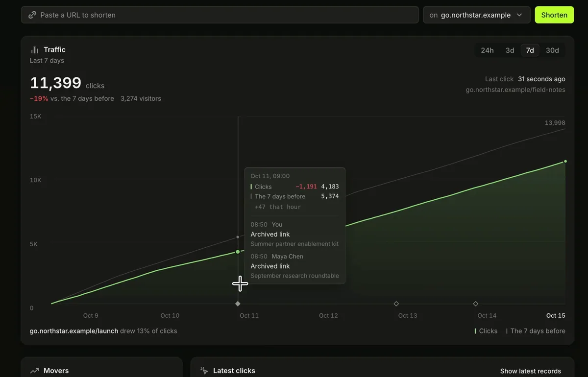Viewport: 588px width, 377px height.
Task: Click Summer partner enablement kit in tooltip
Action: tap(294, 244)
